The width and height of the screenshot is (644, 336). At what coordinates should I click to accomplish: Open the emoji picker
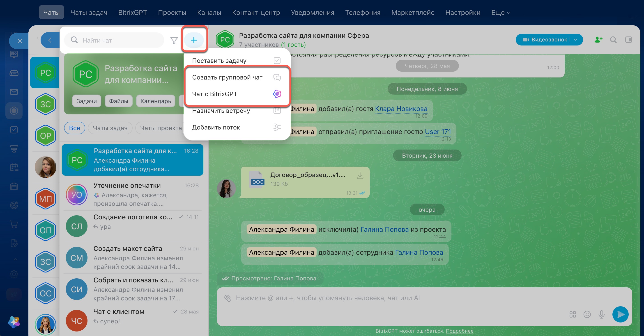point(587,314)
